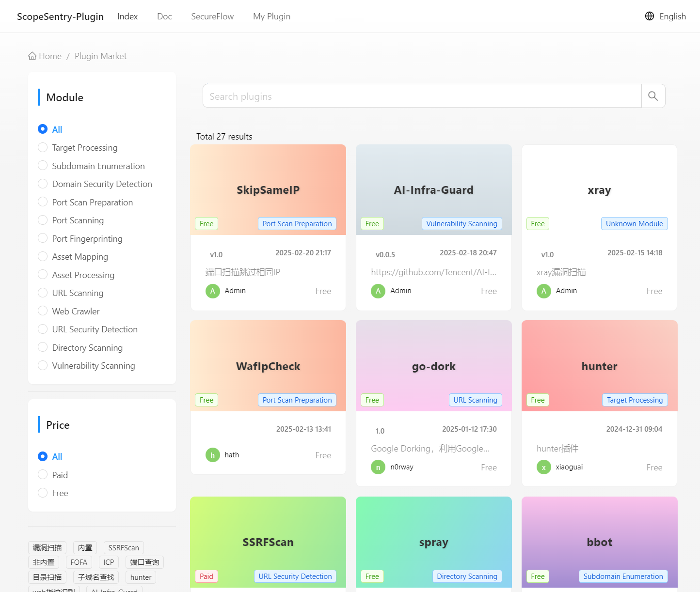This screenshot has height=592, width=700.
Task: Click the 端口查询 tag
Action: coord(144,562)
